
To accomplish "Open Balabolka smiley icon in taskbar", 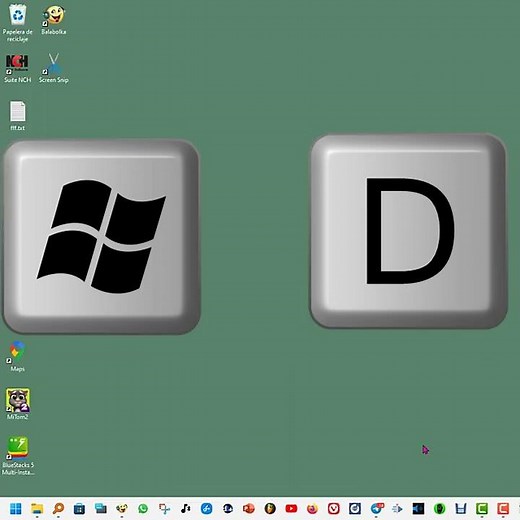I will click(x=122, y=509).
